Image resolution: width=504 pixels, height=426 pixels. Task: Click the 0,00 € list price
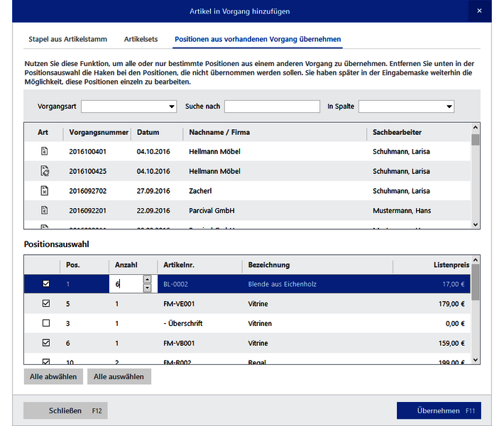(x=455, y=324)
